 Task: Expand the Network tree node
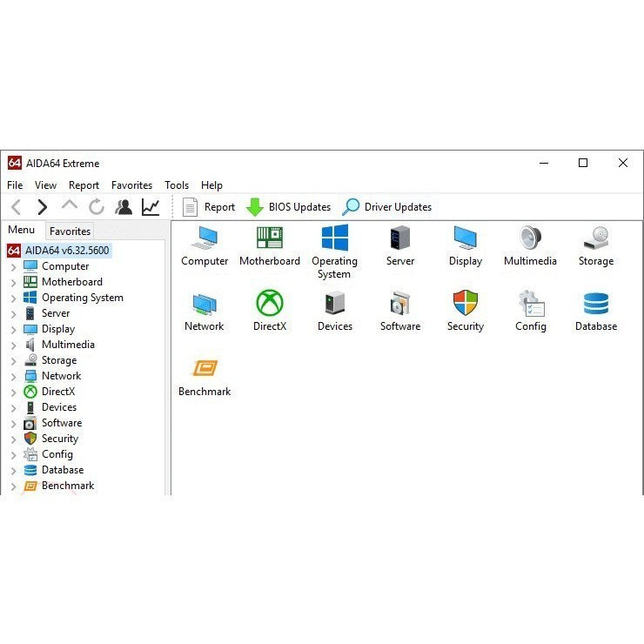coord(14,377)
